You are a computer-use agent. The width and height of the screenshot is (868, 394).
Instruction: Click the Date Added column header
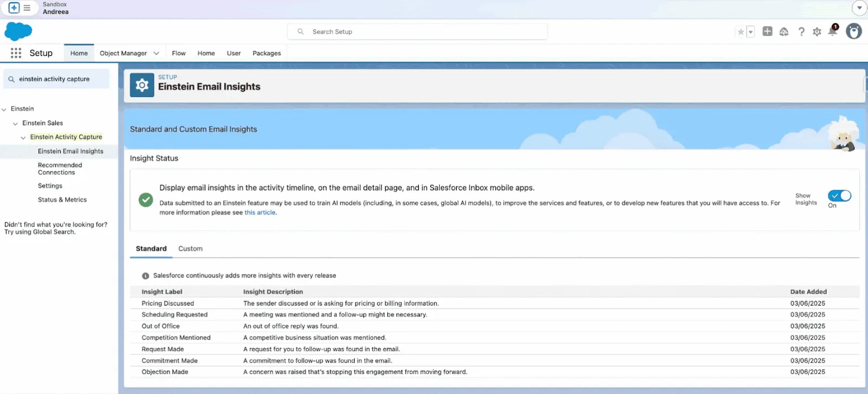[808, 292]
